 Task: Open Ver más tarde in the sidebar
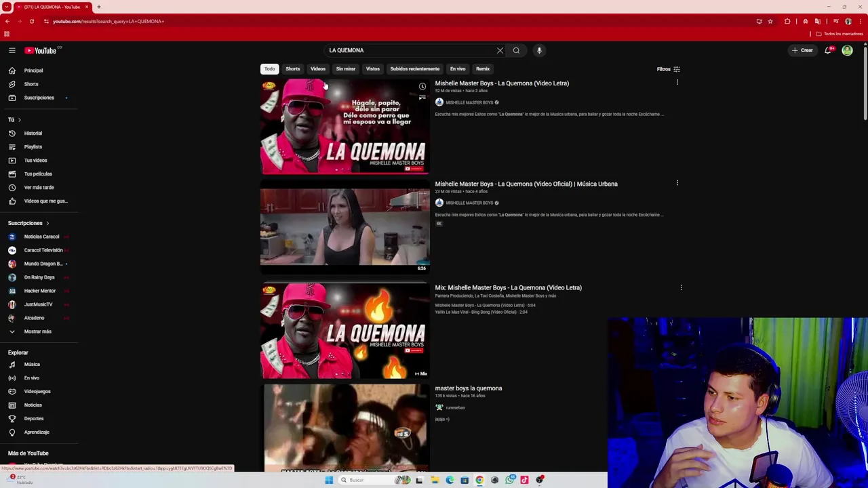pos(39,187)
